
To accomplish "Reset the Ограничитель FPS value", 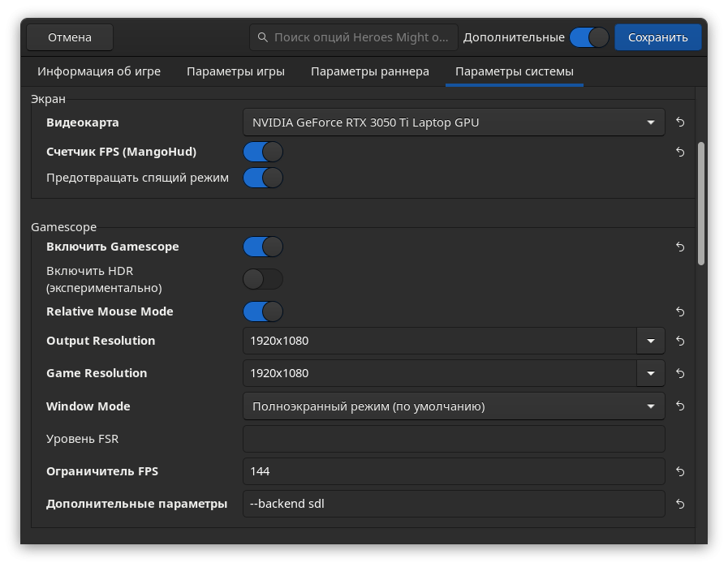I will click(x=680, y=471).
